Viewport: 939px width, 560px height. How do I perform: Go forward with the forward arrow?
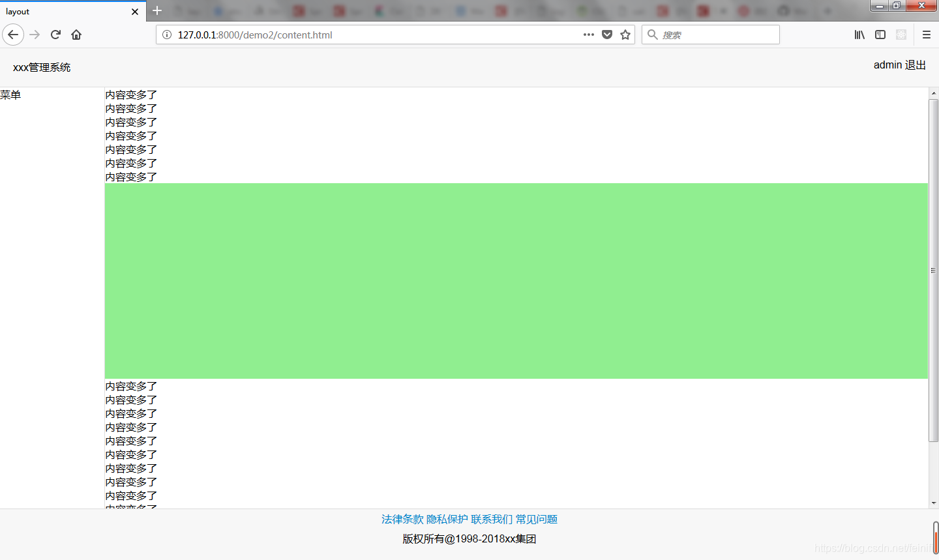35,35
